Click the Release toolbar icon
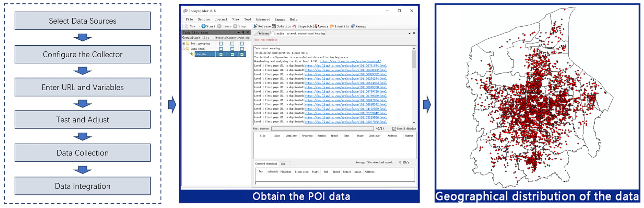Viewport: 644px width, 208px height. (255, 26)
